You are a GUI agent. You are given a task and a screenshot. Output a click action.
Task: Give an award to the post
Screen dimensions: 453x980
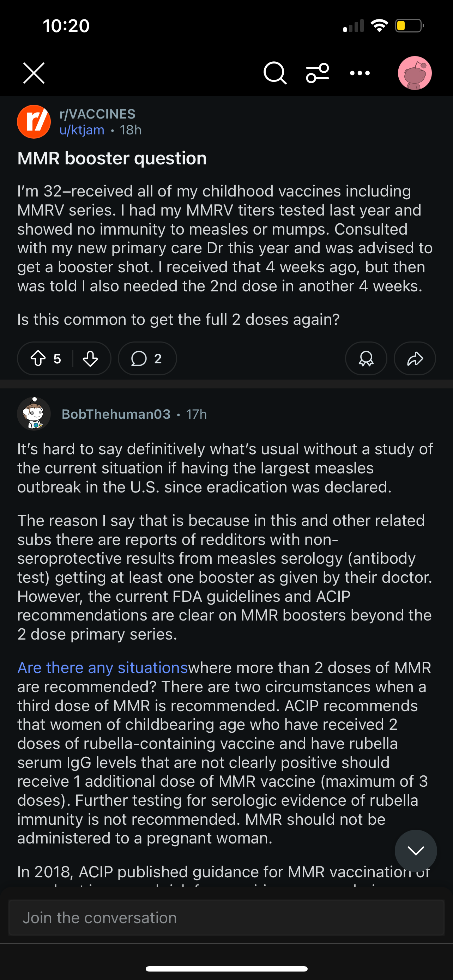pyautogui.click(x=366, y=358)
